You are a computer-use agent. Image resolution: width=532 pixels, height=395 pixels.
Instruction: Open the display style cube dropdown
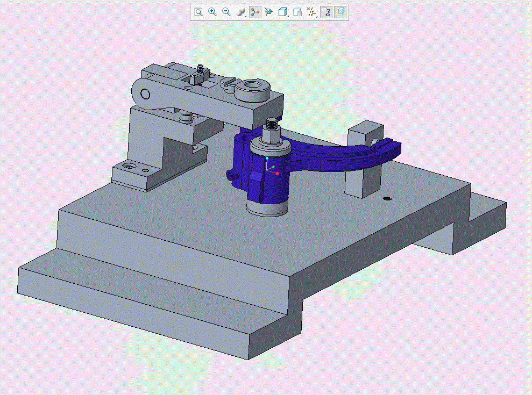tap(283, 12)
